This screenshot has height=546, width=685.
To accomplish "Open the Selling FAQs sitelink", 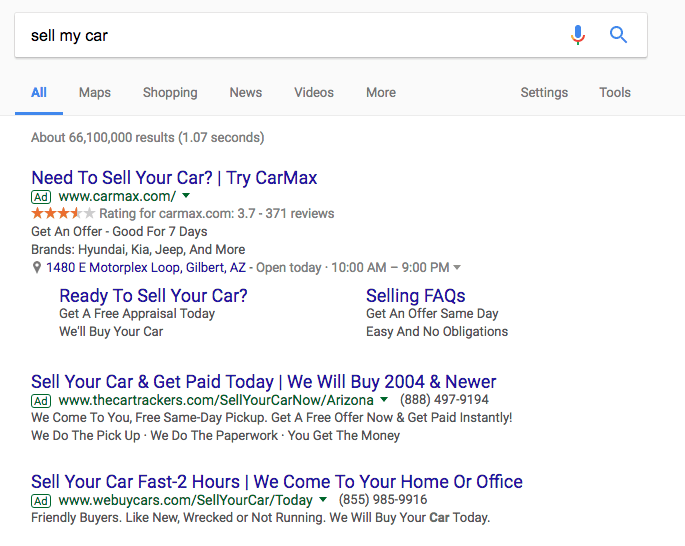I will click(x=415, y=295).
